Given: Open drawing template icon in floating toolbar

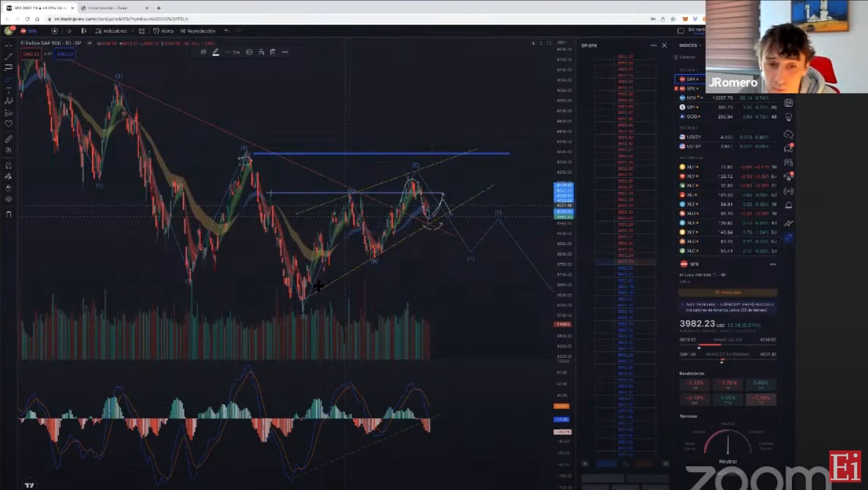Looking at the screenshot, I should click(x=203, y=52).
